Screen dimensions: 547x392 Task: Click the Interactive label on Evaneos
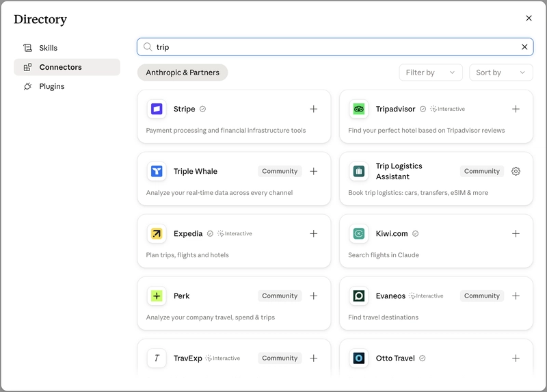[x=426, y=296]
